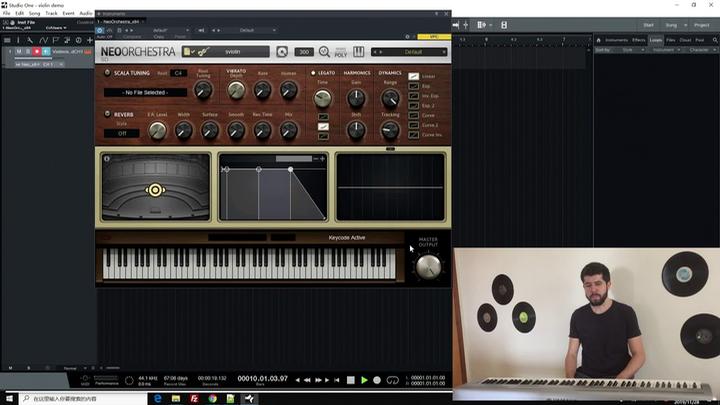Click the browser Home icon
The height and width of the screenshot is (405, 720).
click(598, 40)
